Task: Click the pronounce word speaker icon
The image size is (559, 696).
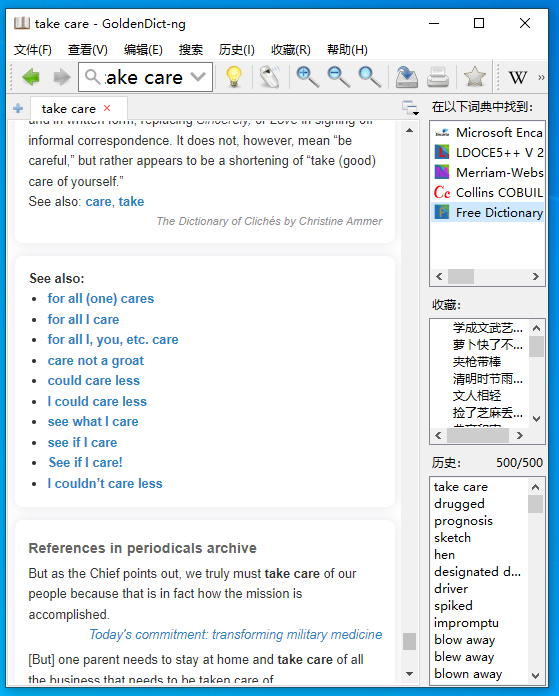Action: (270, 77)
